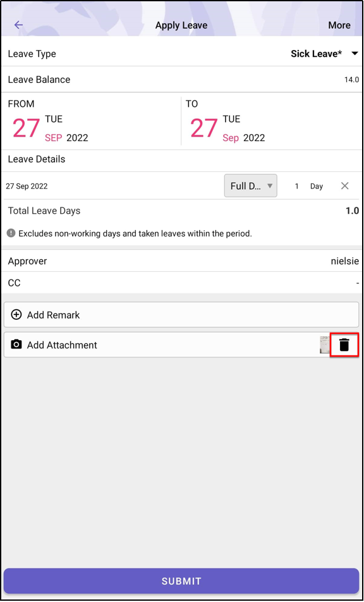Tap the plus circle Add Remark icon
This screenshot has width=364, height=602.
(16, 315)
